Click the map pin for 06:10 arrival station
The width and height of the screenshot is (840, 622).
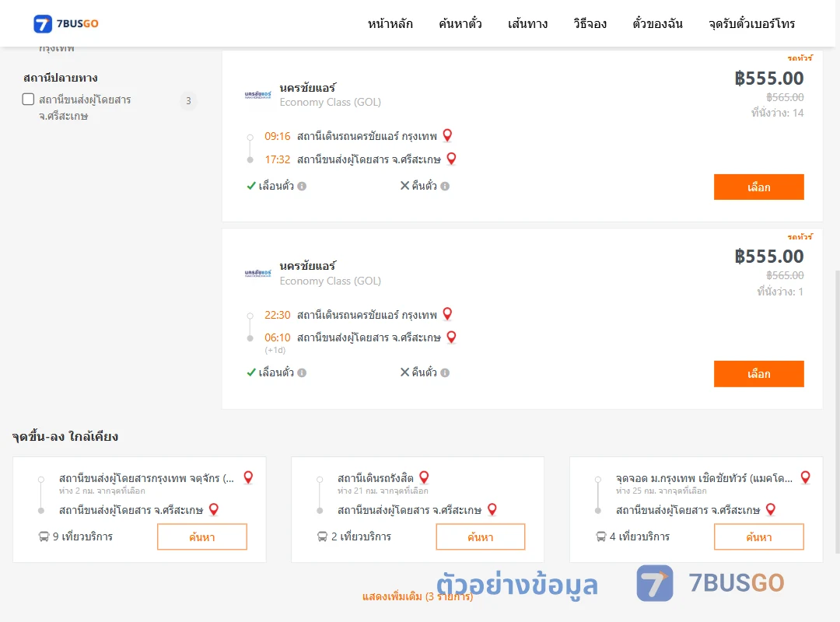(451, 337)
